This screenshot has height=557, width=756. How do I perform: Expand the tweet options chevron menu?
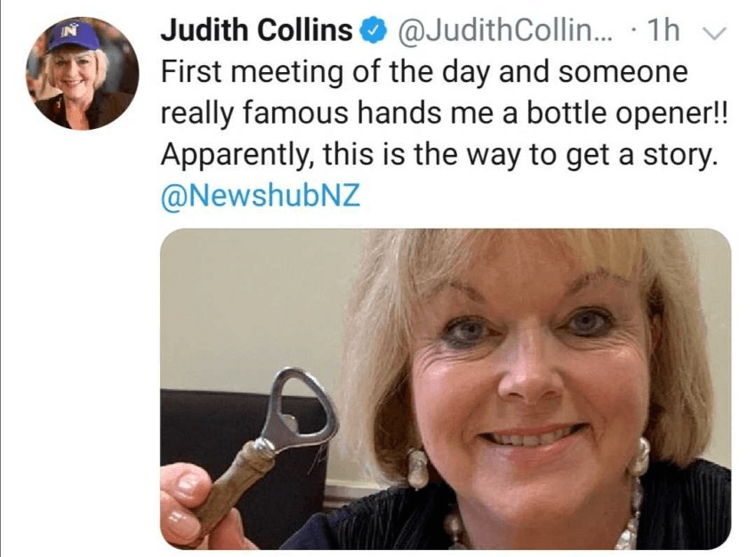[x=714, y=33]
